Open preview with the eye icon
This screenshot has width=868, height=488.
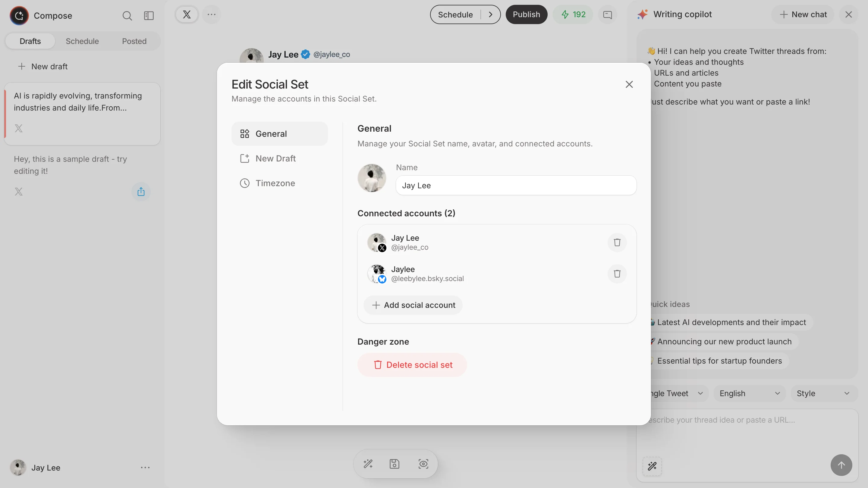(423, 464)
